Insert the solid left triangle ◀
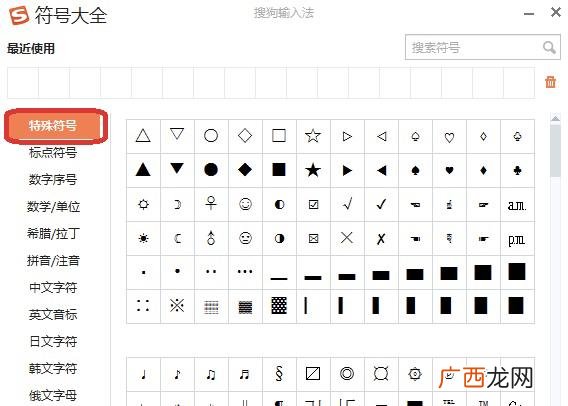The width and height of the screenshot is (568, 406). pos(381,170)
